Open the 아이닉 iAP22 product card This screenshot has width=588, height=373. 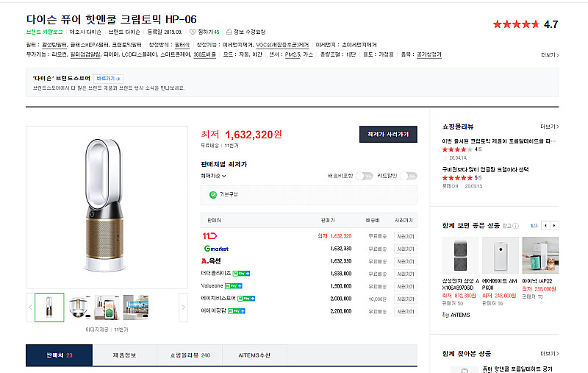click(540, 269)
